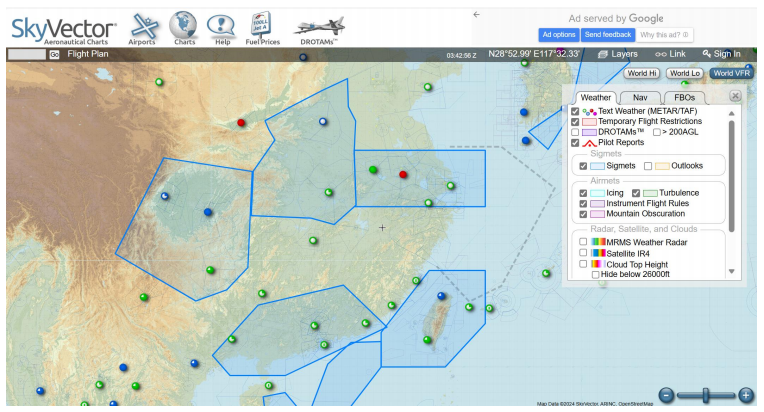Zoom in with the plus button
This screenshot has height=412, width=764.
(x=745, y=395)
